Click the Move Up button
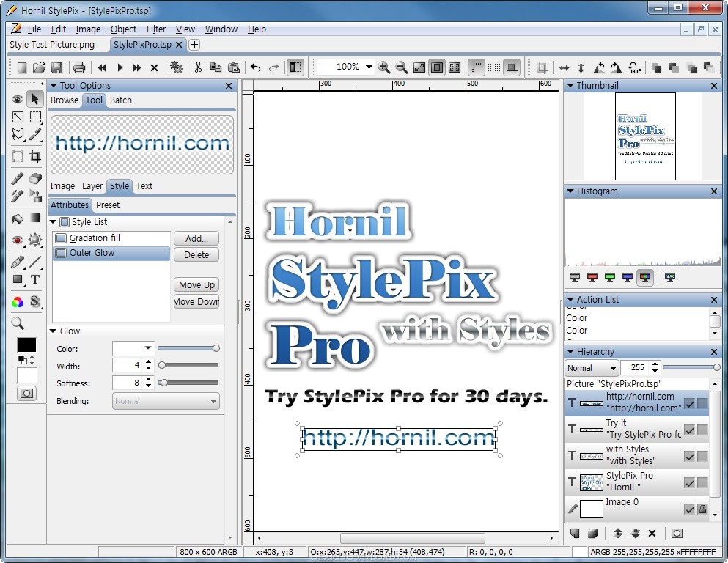 [x=196, y=284]
